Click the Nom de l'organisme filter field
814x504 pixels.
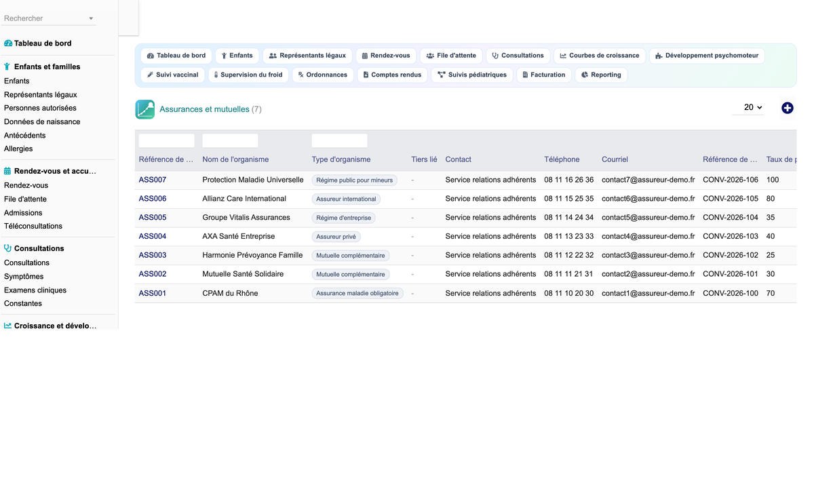(x=230, y=140)
